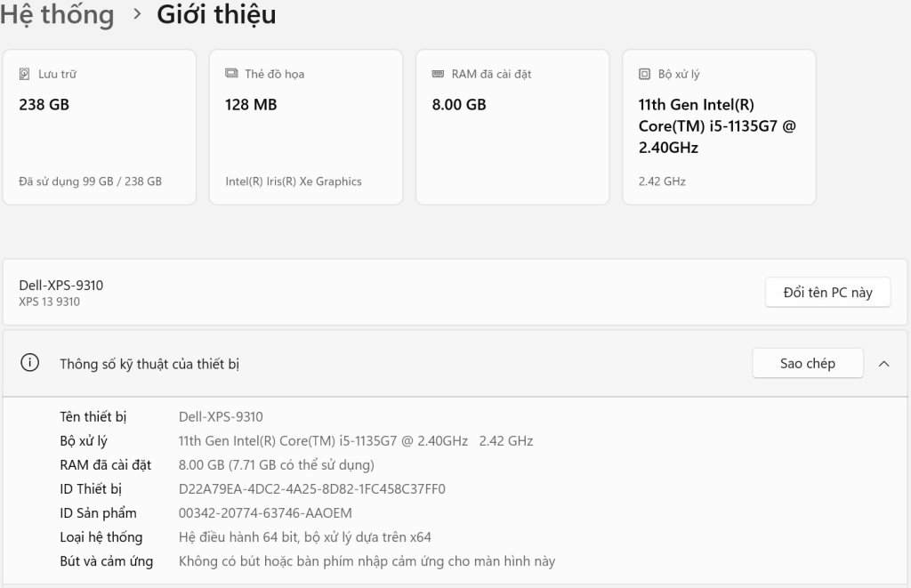Image resolution: width=911 pixels, height=588 pixels.
Task: Copy device specs with Sao chép button
Action: 808,363
